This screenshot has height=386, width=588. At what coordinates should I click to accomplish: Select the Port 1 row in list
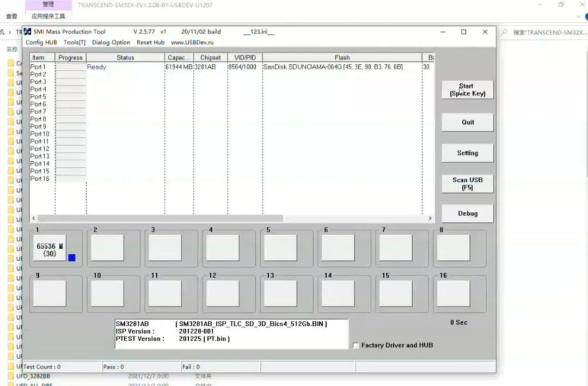[x=38, y=67]
